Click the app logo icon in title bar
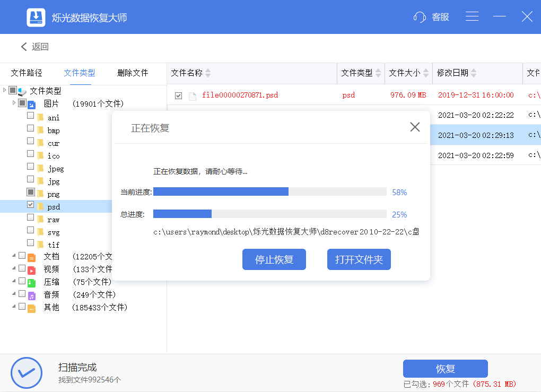The height and width of the screenshot is (392, 541). [x=36, y=18]
